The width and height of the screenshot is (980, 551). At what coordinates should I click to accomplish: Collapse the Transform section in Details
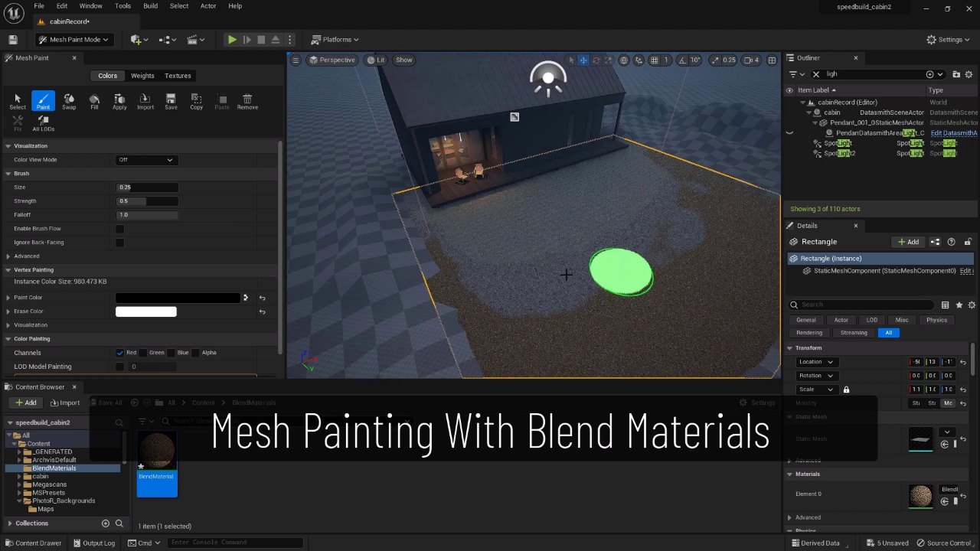click(789, 348)
